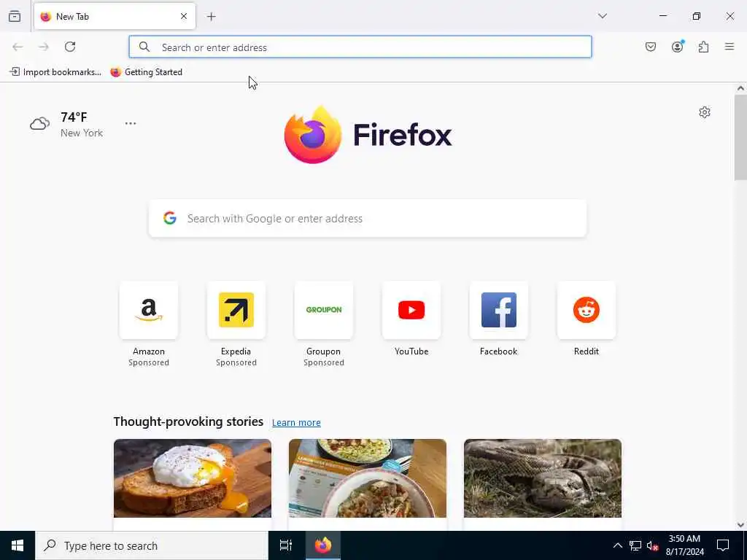The height and width of the screenshot is (560, 747).
Task: Click the muted volume tray icon
Action: (652, 545)
